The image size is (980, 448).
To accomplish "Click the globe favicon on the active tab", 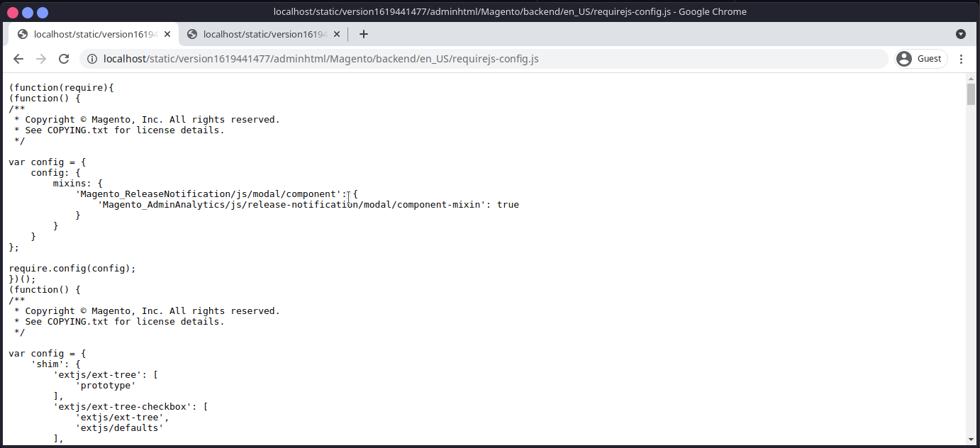I will click(22, 33).
